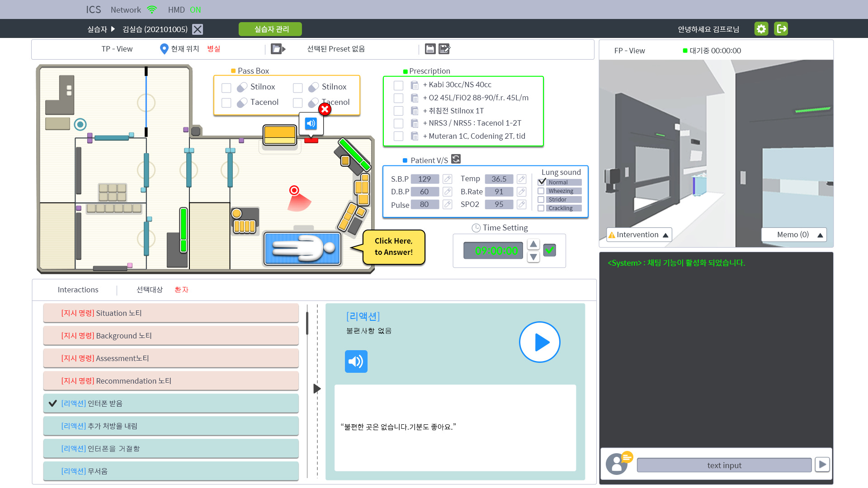Refresh the Patient V/S values icon

tap(456, 159)
